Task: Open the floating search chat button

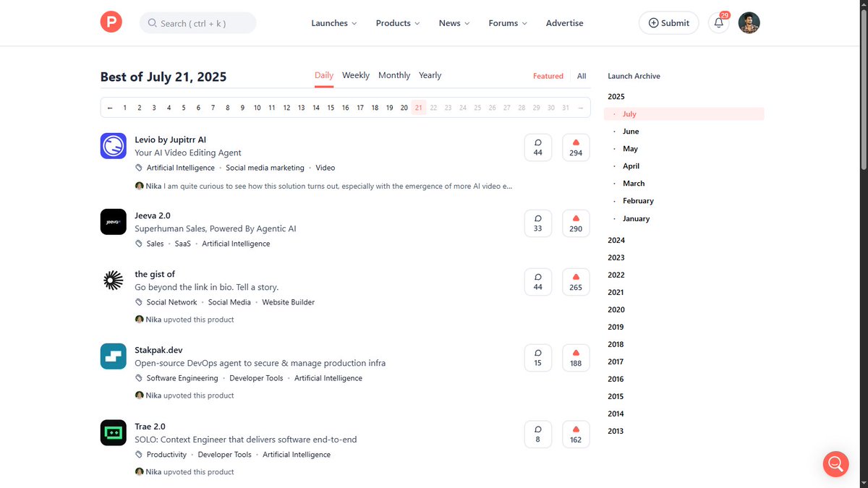Action: tap(835, 463)
